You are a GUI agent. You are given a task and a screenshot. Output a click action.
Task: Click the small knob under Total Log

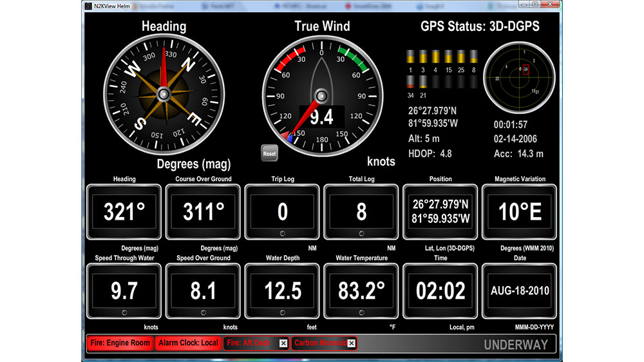click(361, 233)
